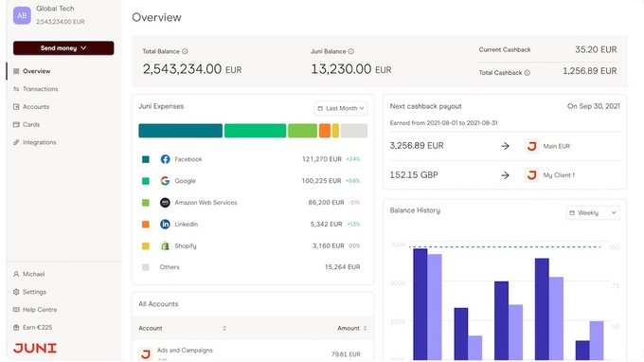The width and height of the screenshot is (644, 362).
Task: Click the Juni icon next to My Client 1
Action: [532, 175]
